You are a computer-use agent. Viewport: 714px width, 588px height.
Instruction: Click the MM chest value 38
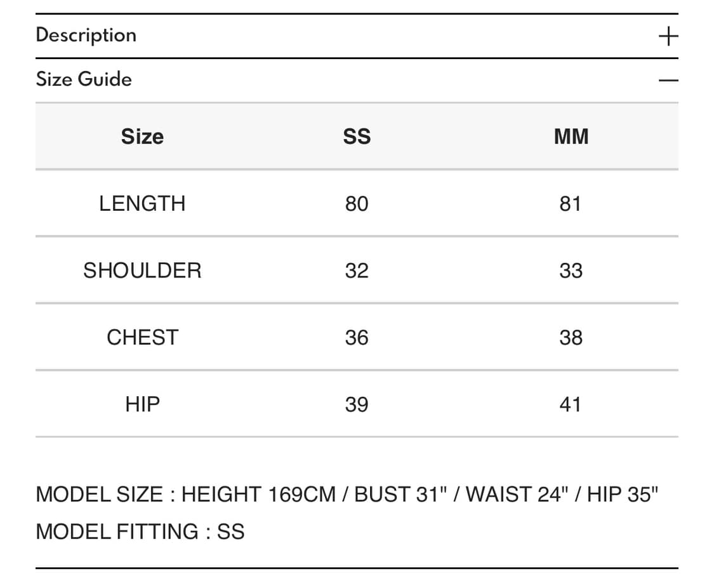pos(570,337)
